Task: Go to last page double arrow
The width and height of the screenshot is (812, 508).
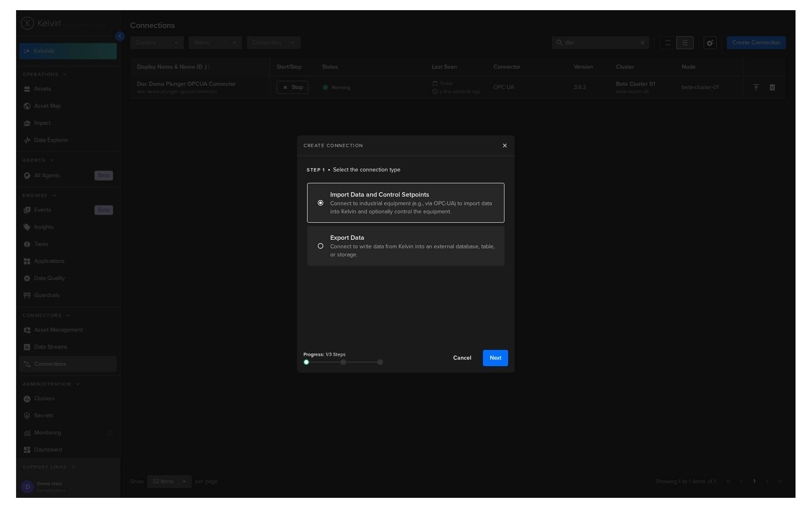Action: (780, 482)
